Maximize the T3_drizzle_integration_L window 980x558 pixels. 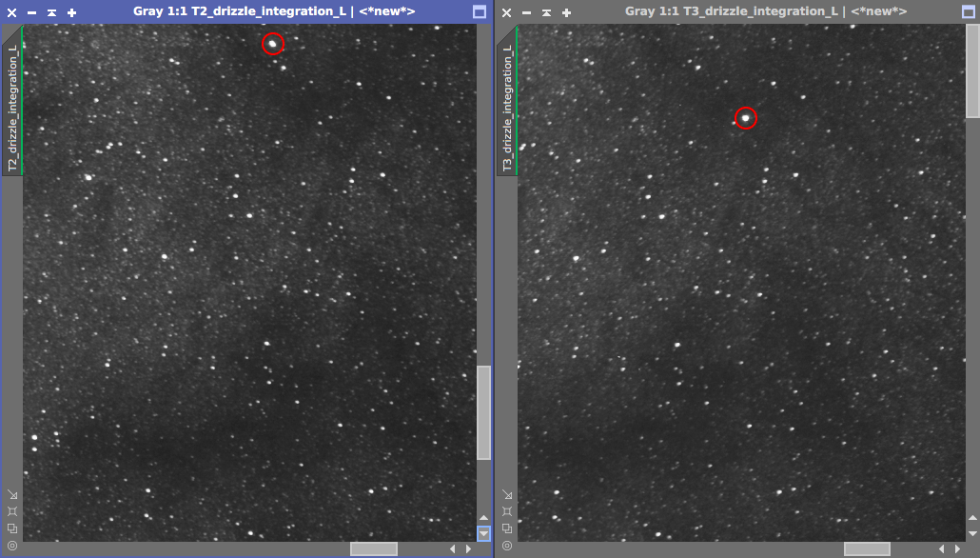(969, 11)
